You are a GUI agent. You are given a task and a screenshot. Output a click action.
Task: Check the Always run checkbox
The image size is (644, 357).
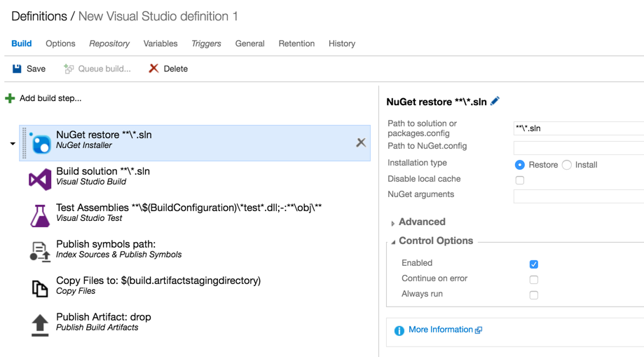pyautogui.click(x=534, y=295)
